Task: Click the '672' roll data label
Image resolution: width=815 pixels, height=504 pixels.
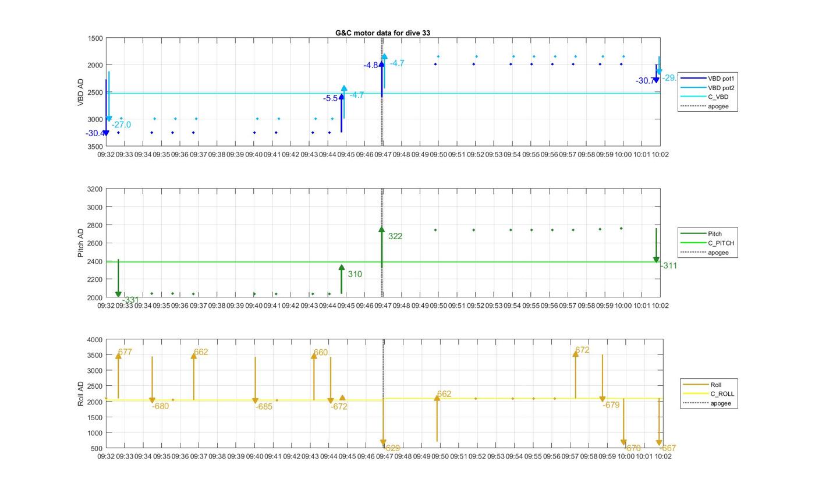Action: click(x=582, y=350)
